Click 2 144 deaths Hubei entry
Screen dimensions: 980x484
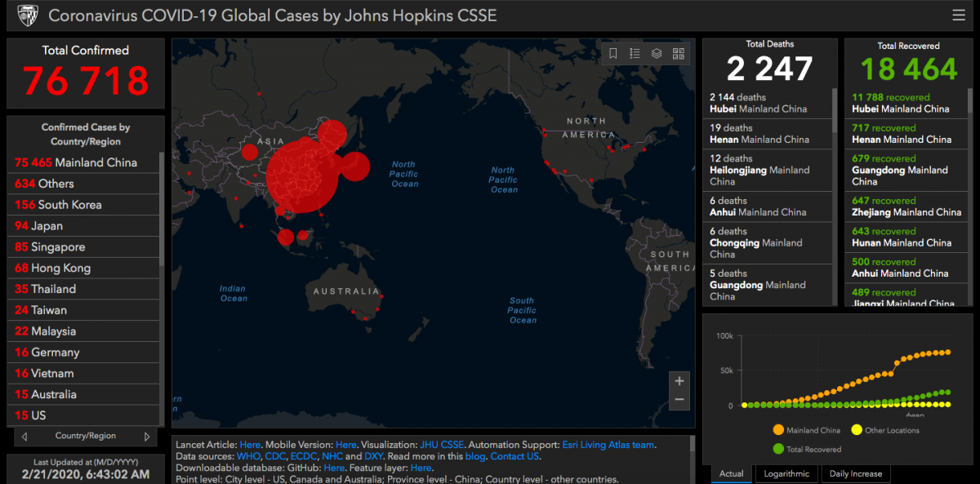[x=768, y=103]
